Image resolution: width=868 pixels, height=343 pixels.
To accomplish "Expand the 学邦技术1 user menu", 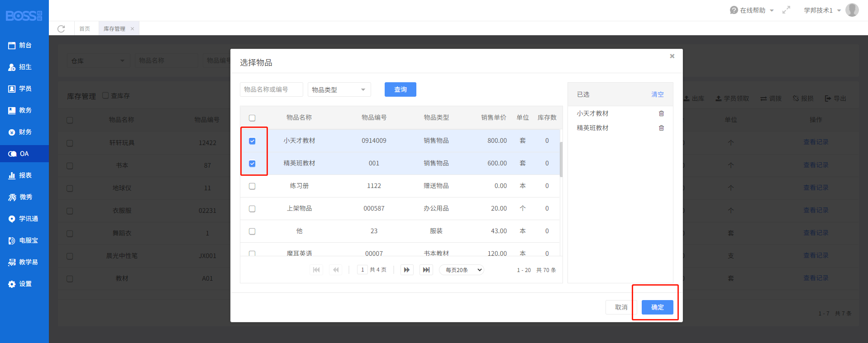I will tap(822, 10).
